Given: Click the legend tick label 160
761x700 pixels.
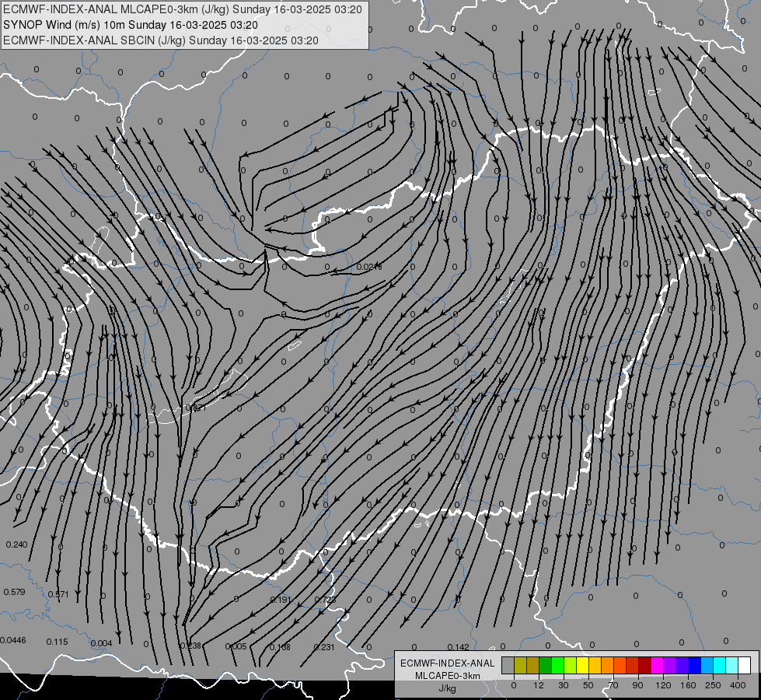Looking at the screenshot, I should pyautogui.click(x=688, y=685).
